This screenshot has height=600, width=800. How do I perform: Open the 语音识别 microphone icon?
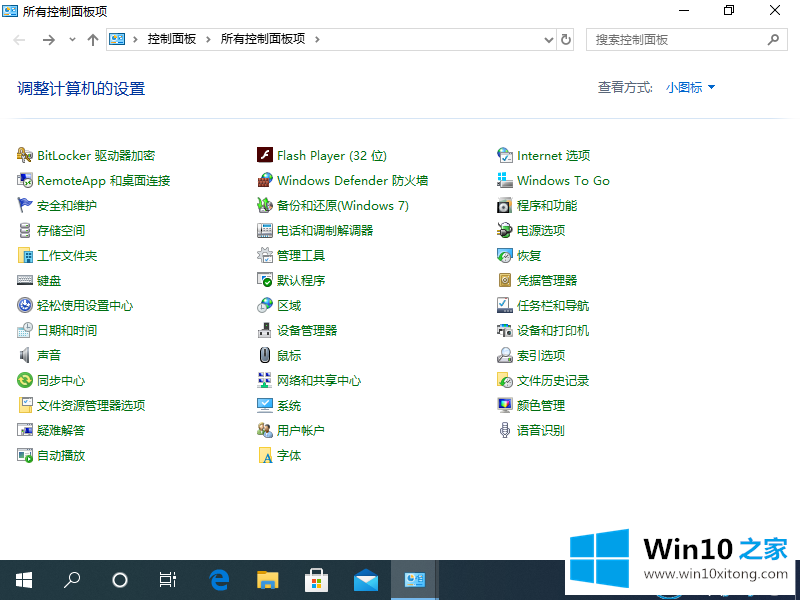pos(505,430)
